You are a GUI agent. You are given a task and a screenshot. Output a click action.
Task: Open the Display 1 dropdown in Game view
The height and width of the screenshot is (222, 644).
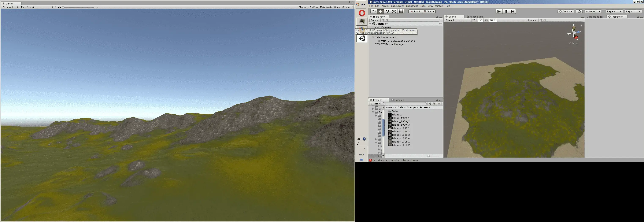(x=10, y=7)
